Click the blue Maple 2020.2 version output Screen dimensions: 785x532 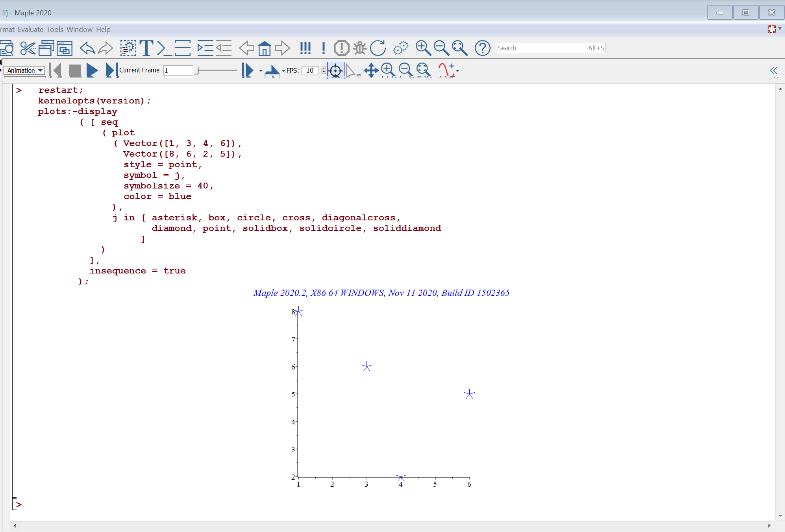click(381, 293)
